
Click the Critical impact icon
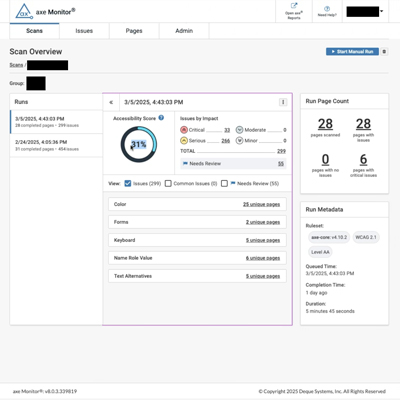184,130
